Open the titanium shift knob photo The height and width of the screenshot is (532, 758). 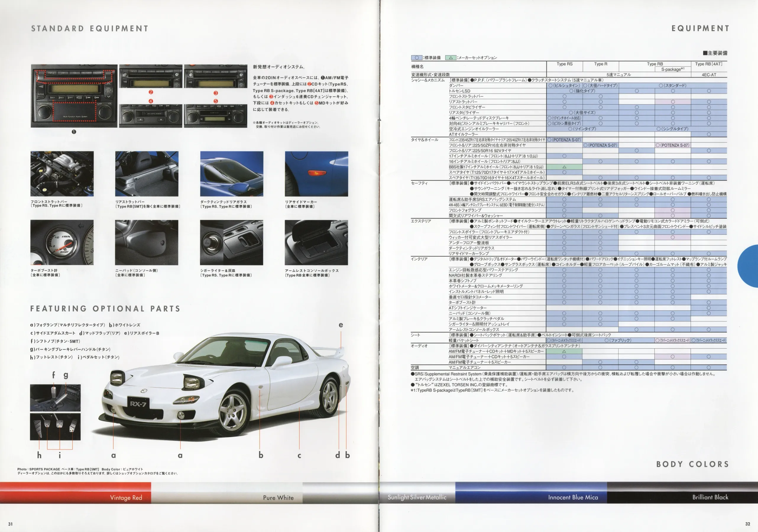click(x=55, y=398)
